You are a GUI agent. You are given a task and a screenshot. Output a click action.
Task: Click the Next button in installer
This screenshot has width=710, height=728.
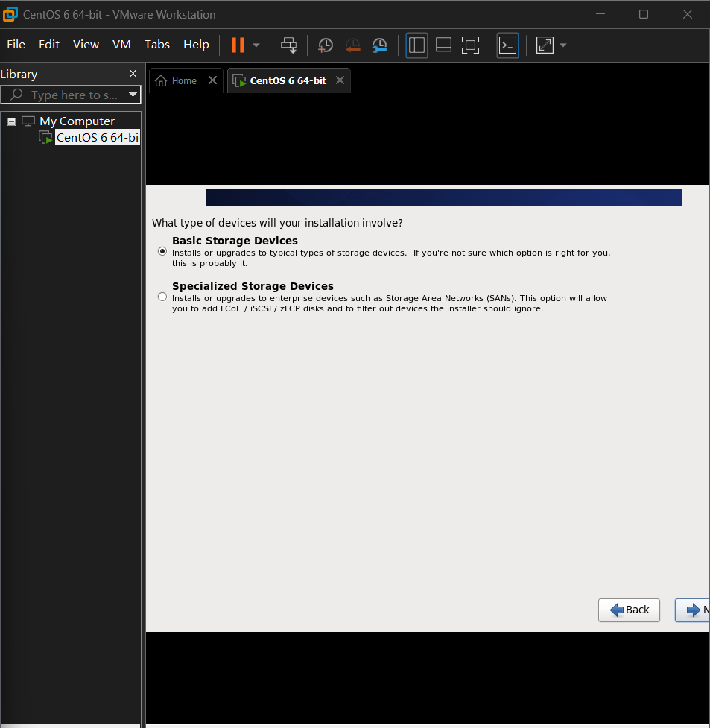tap(692, 610)
